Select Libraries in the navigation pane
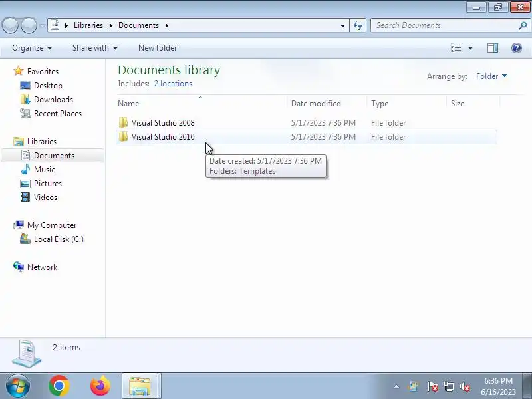The height and width of the screenshot is (399, 532). [42, 142]
